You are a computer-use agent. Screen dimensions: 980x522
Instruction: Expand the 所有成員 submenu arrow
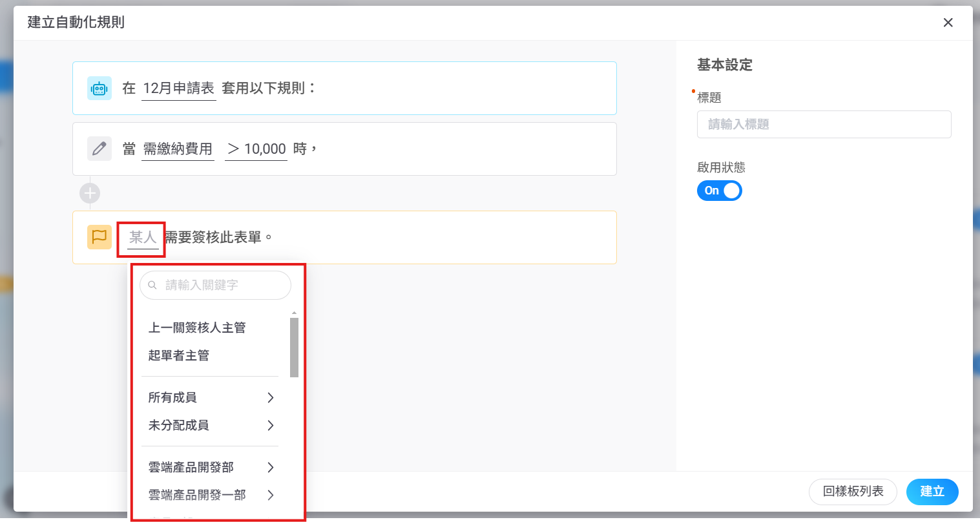271,397
